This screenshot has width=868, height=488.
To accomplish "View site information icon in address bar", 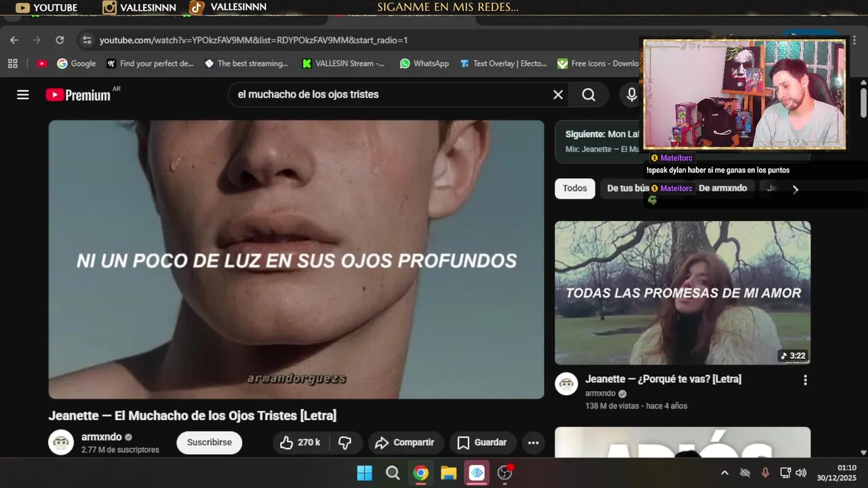I will point(87,40).
